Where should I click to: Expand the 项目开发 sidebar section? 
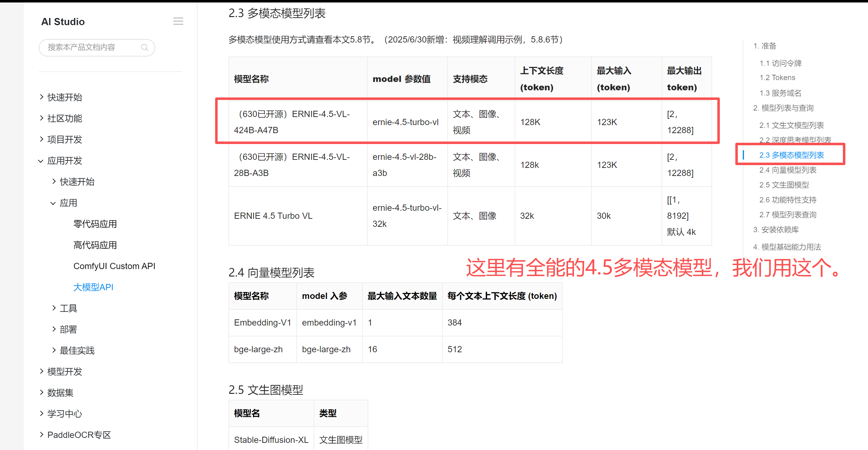coord(64,139)
